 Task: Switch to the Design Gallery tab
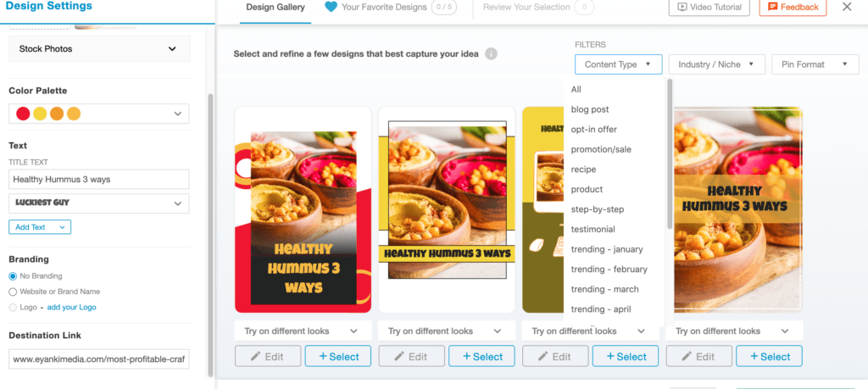click(275, 7)
